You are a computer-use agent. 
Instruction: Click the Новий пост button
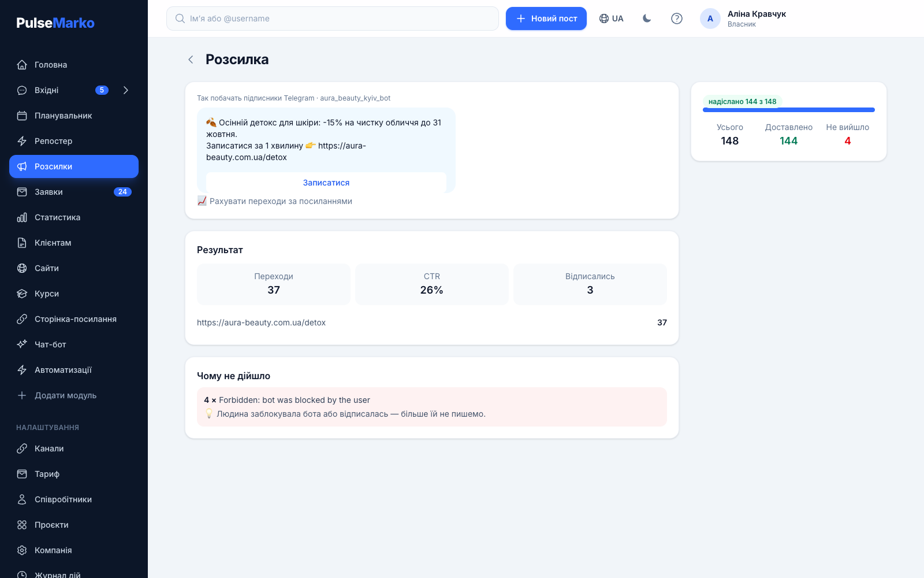[x=546, y=18]
